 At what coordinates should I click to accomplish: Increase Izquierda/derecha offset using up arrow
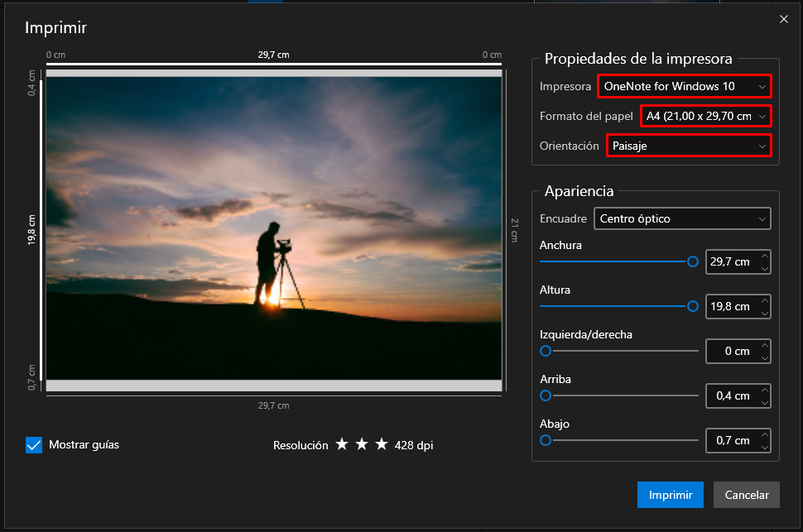[x=764, y=344]
